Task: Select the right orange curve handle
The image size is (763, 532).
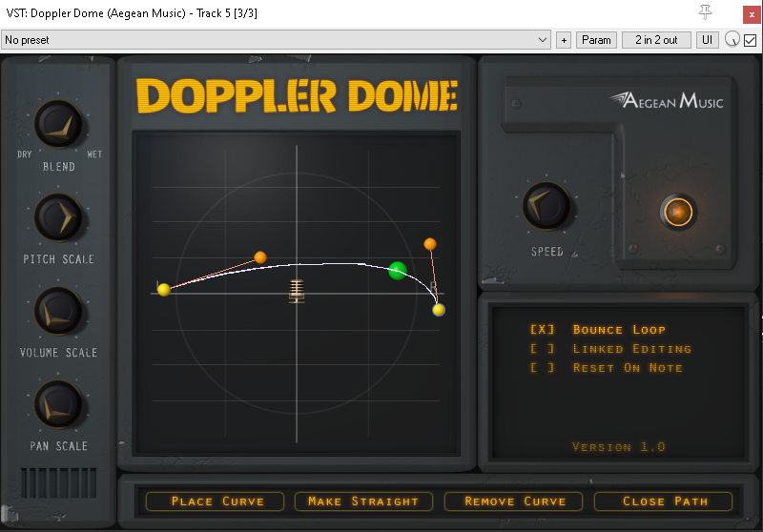Action: coord(430,244)
